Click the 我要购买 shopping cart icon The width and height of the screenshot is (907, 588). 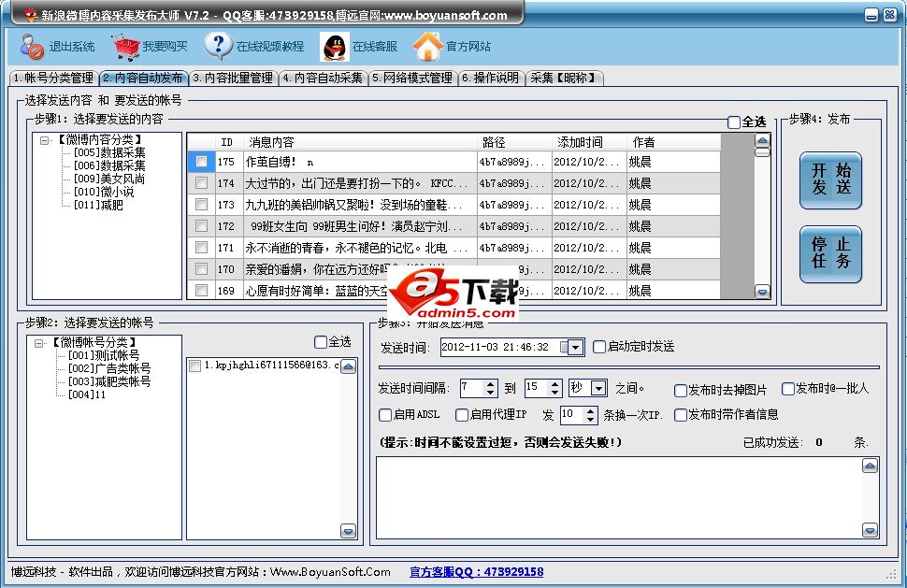coord(125,47)
